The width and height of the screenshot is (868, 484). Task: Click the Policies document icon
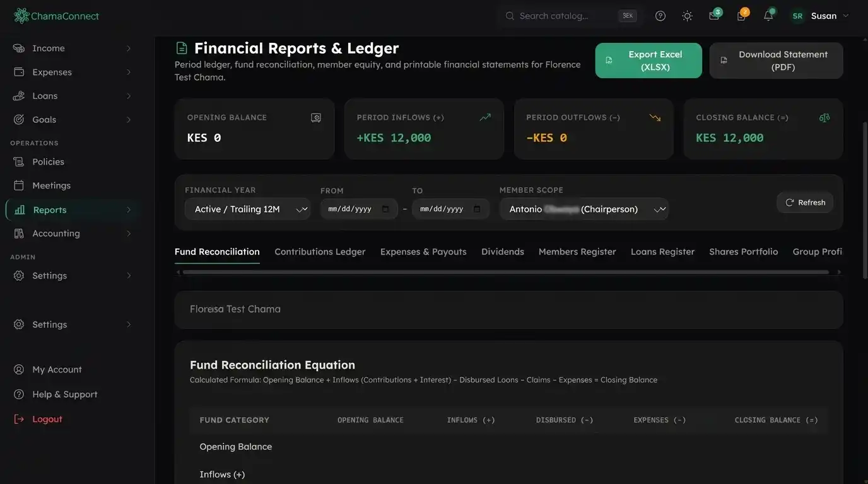point(19,161)
